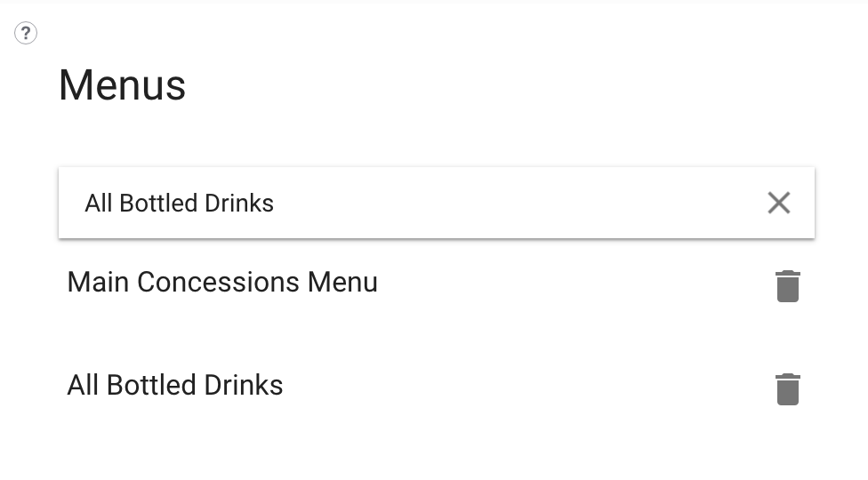This screenshot has height=480, width=868.
Task: Click the trash can beside All Bottled Drinks
Action: pyautogui.click(x=788, y=390)
